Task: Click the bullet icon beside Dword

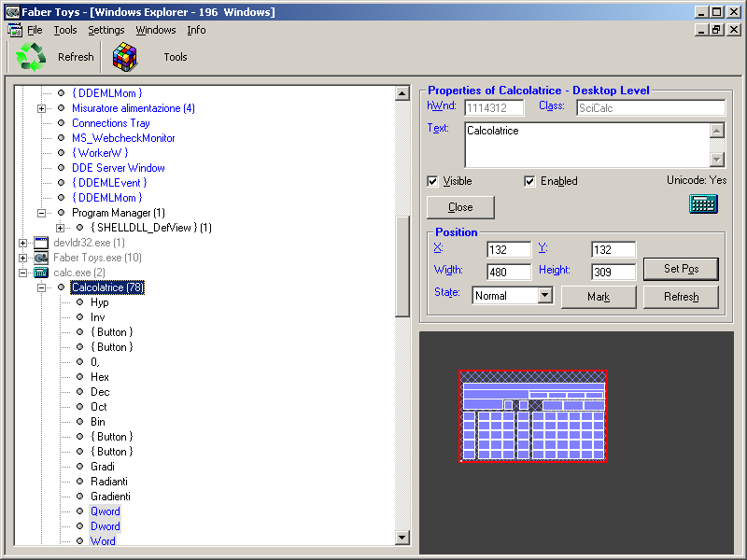Action: tap(80, 526)
